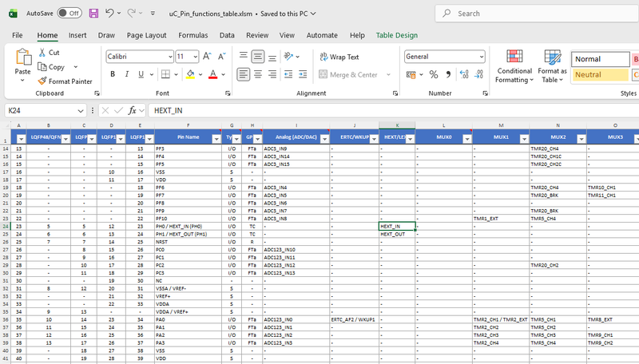Click the Increase Decimal icon

(464, 74)
